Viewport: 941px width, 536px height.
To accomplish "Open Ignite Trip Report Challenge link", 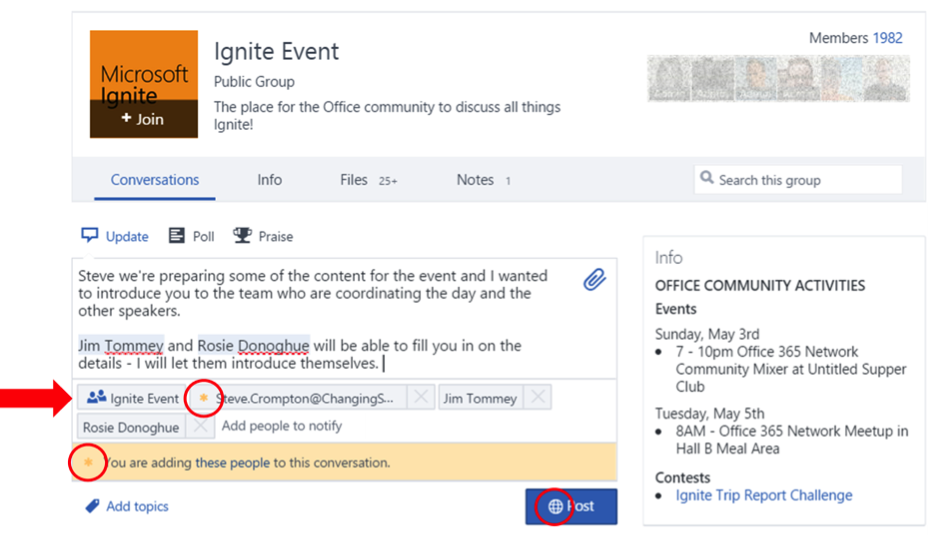I will 763,495.
